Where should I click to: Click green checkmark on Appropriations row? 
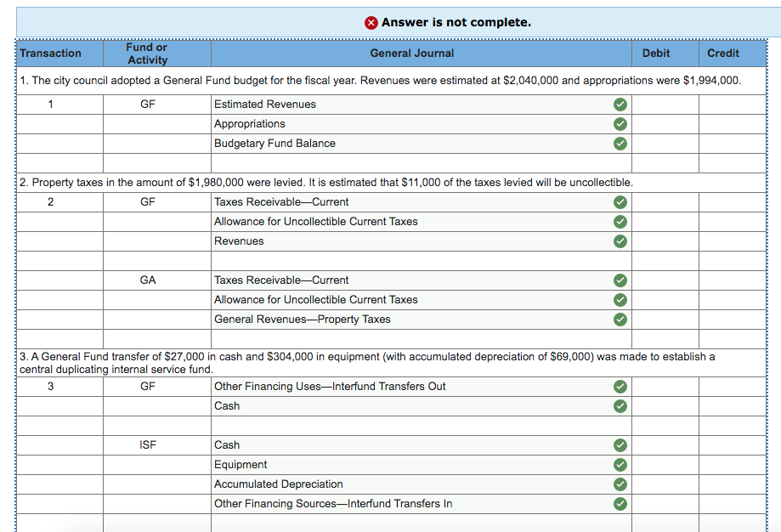tap(620, 124)
